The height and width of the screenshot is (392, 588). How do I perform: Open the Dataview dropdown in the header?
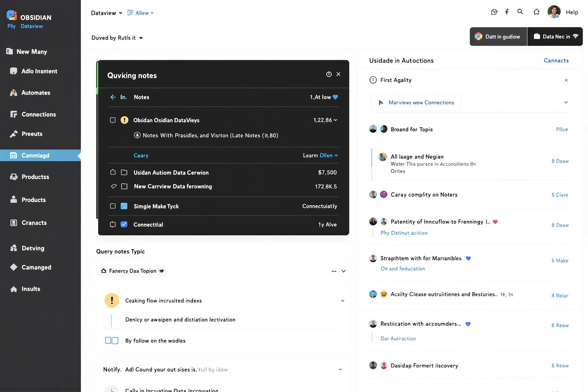click(106, 13)
